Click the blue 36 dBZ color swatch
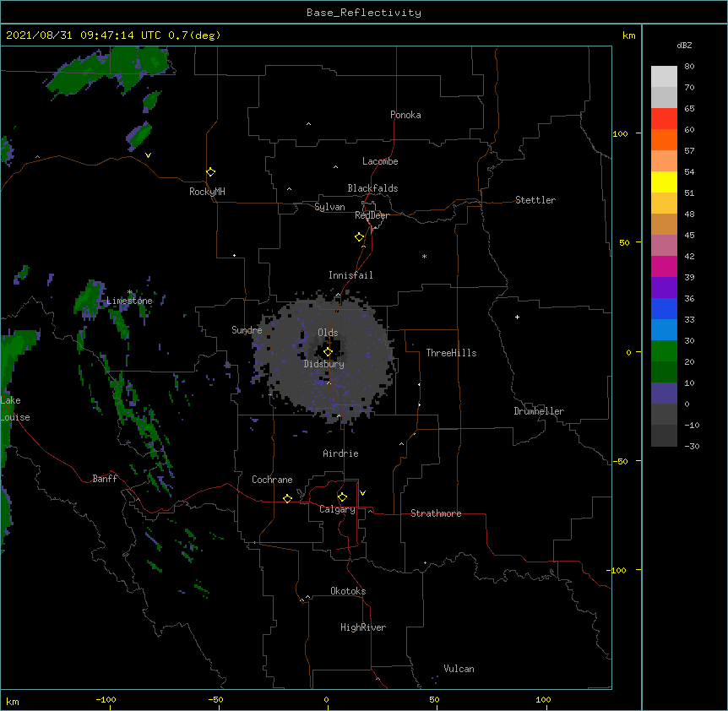Image resolution: width=728 pixels, height=711 pixels. tap(664, 308)
